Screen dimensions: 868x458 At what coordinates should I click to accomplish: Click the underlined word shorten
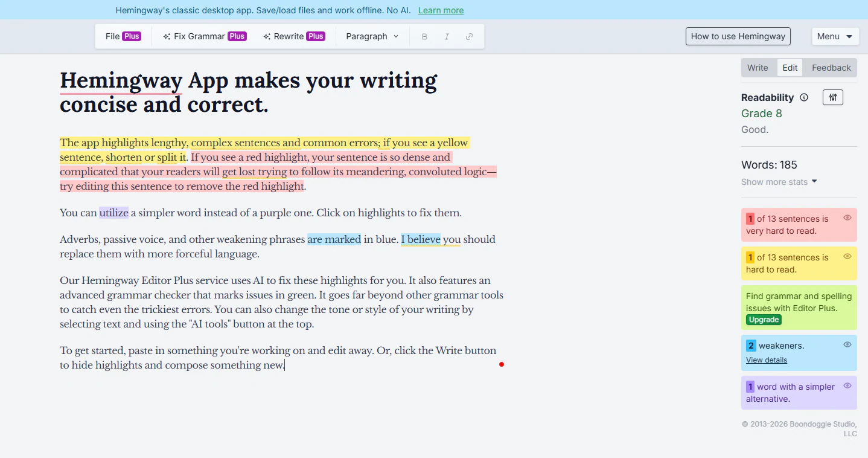(x=124, y=157)
